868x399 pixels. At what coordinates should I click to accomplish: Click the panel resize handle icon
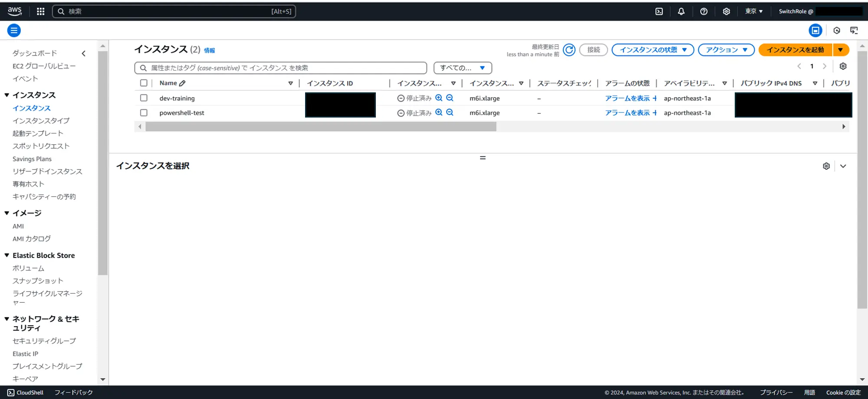point(483,158)
